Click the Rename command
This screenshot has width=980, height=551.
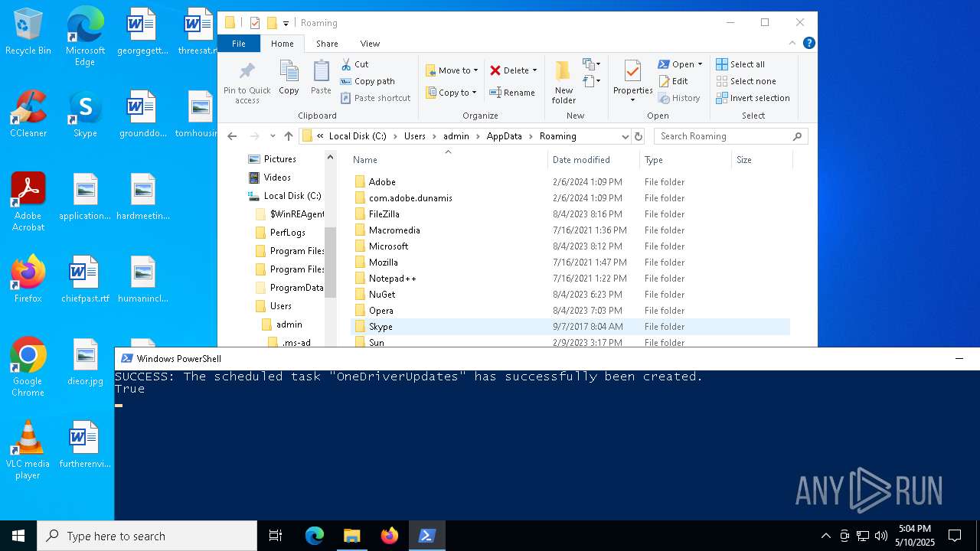(512, 93)
